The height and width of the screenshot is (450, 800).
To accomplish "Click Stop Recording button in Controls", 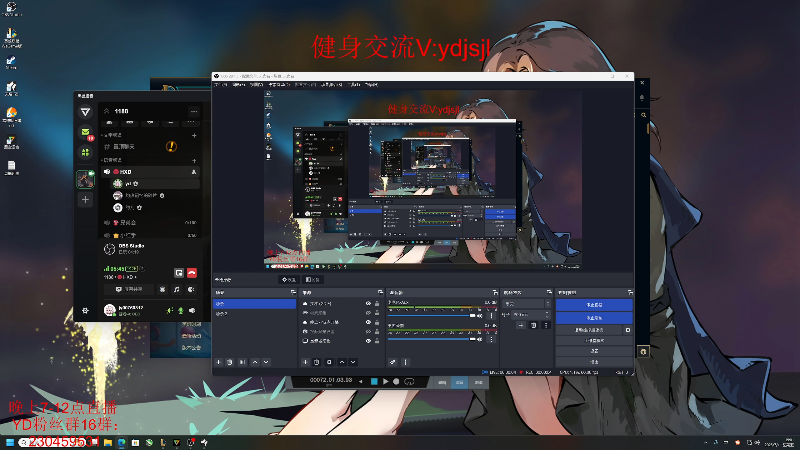I will click(x=594, y=318).
